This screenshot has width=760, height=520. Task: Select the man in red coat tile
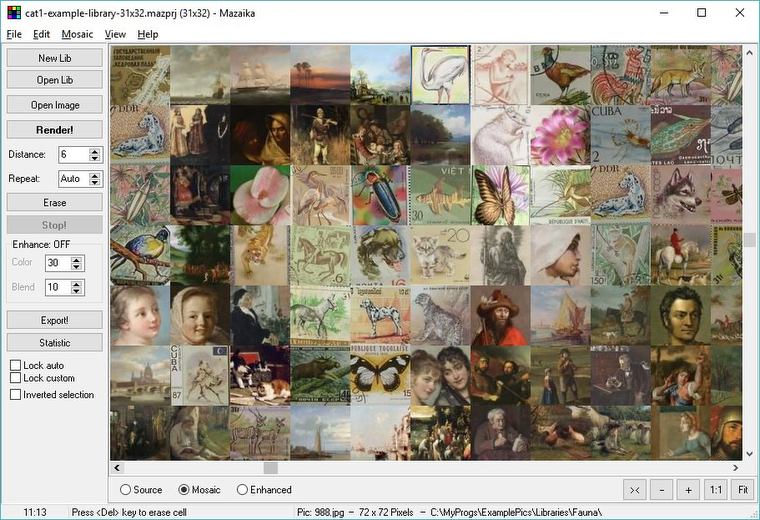500,315
